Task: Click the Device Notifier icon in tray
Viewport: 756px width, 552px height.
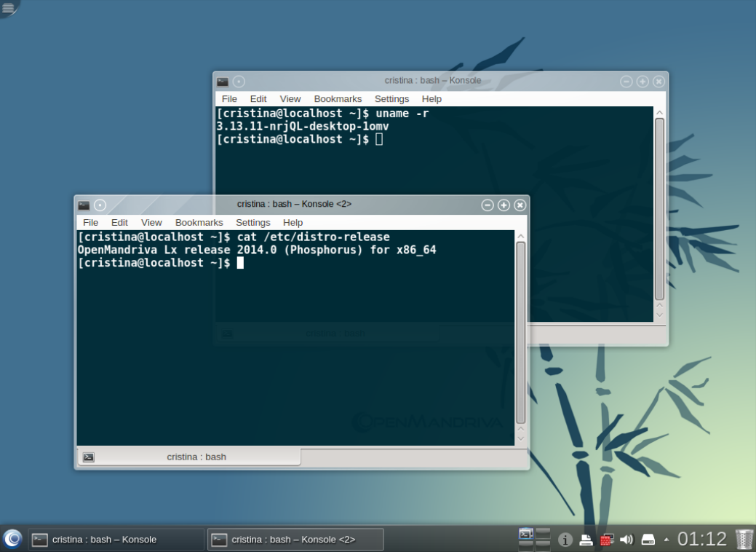Action: [x=648, y=539]
